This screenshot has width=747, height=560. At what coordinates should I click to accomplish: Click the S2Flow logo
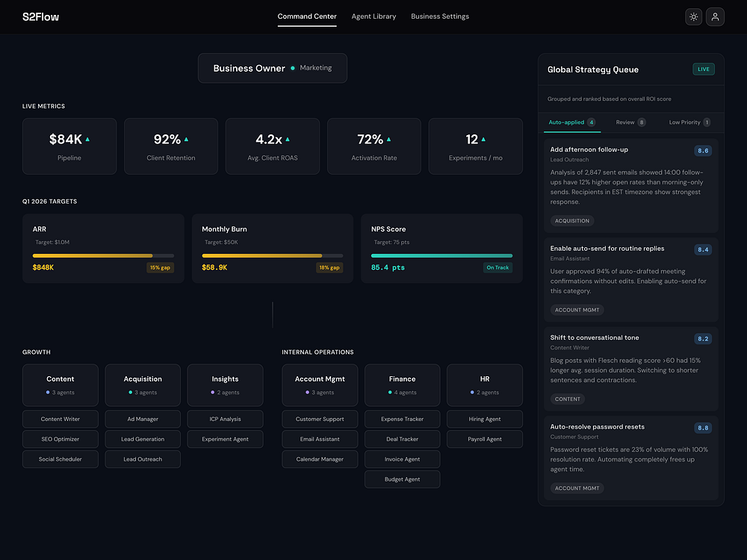(x=40, y=17)
